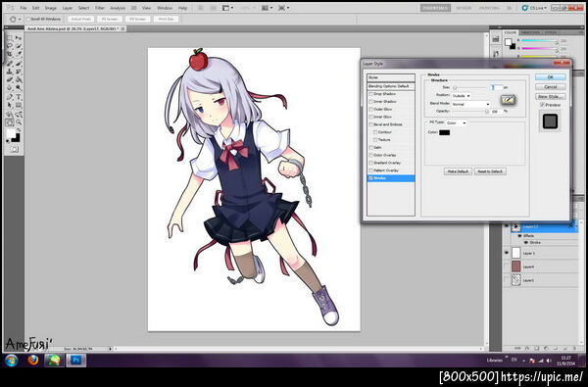588x387 pixels.
Task: Select the Spot Healing Brush tool
Action: pyautogui.click(x=10, y=64)
